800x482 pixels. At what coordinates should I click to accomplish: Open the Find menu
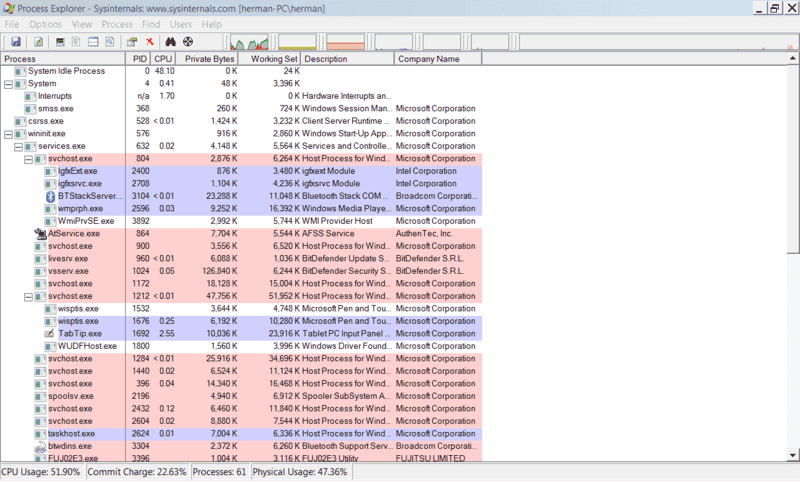point(151,23)
